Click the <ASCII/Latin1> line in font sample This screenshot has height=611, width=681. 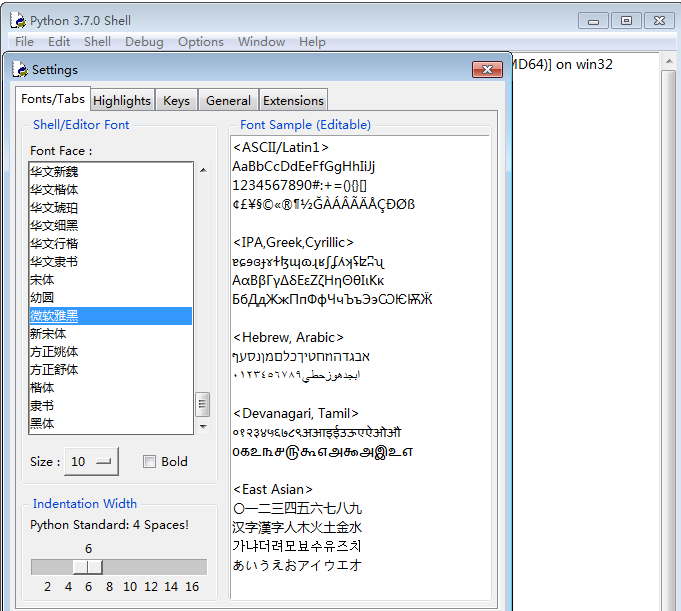[281, 148]
